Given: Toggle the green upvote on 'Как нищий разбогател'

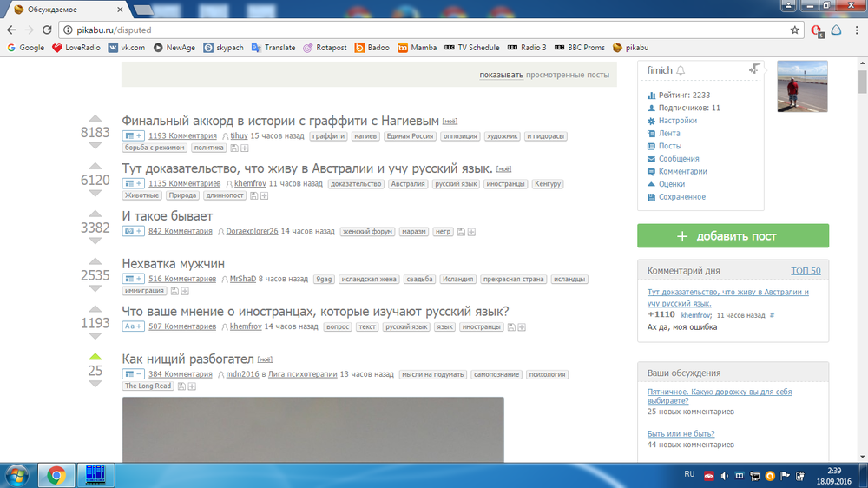Looking at the screenshot, I should [95, 356].
